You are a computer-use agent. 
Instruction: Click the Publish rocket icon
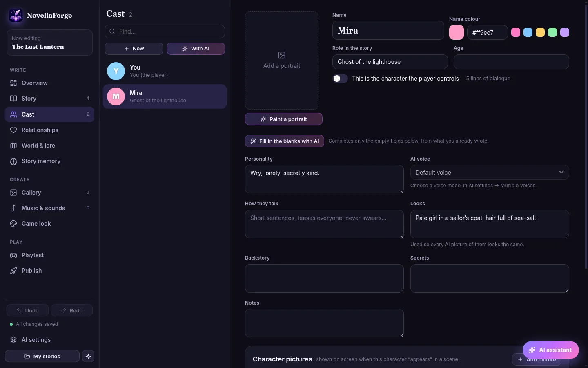13,271
